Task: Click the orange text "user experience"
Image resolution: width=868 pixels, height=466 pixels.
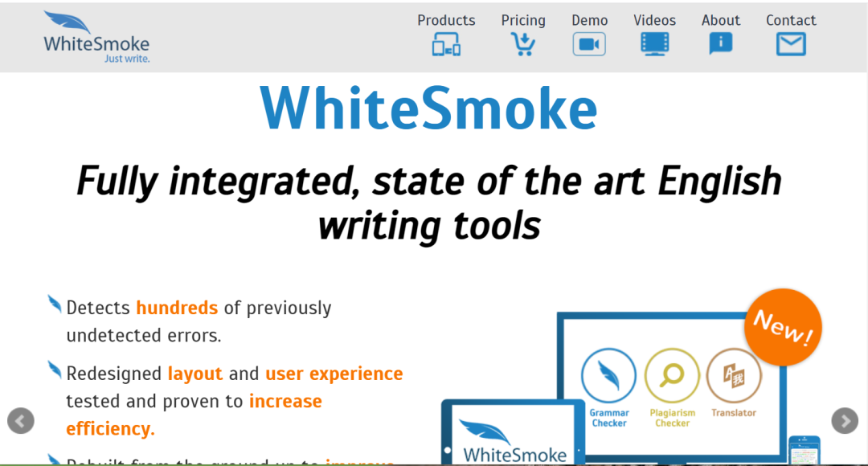Action: click(334, 374)
